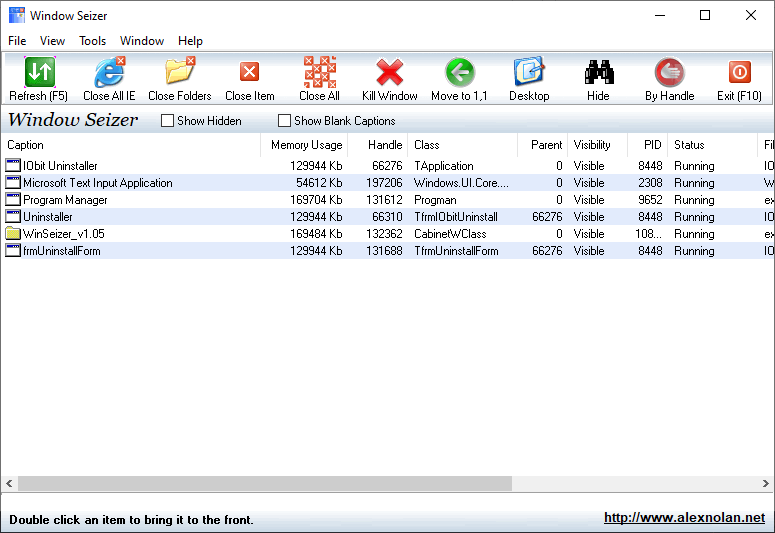Click the TfrmUninstallForm class cell
This screenshot has width=775, height=533.
tap(456, 251)
